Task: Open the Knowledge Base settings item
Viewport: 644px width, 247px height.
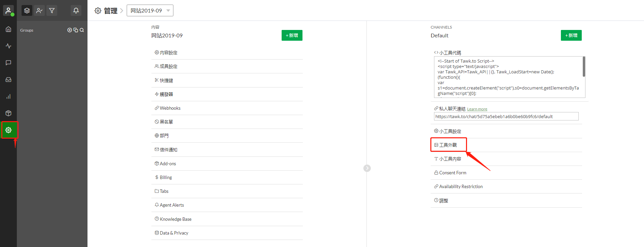Action: [x=175, y=219]
